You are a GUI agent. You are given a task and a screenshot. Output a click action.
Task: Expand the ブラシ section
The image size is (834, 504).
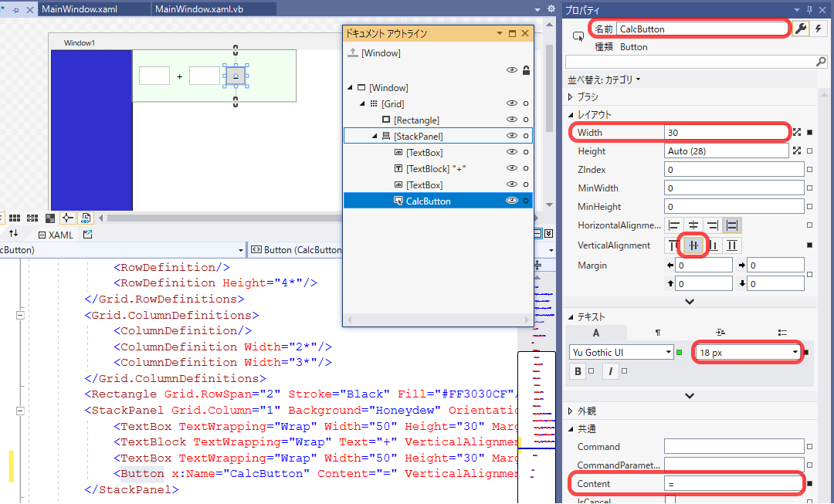571,96
